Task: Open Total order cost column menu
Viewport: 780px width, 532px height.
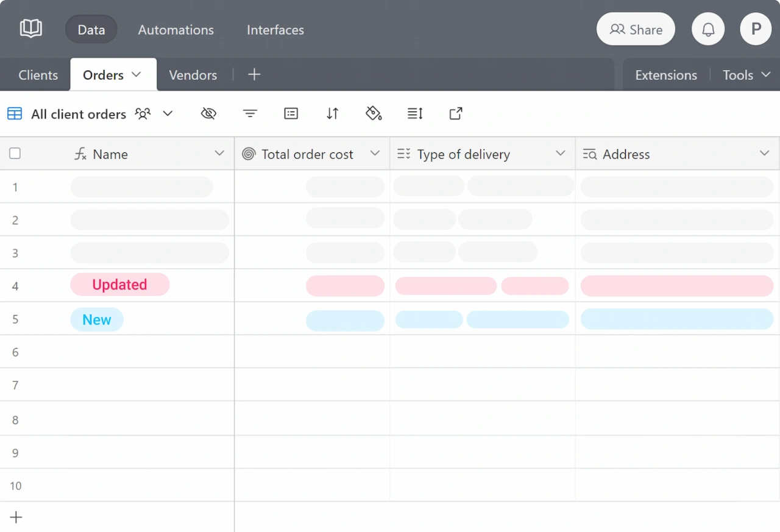Action: [375, 154]
